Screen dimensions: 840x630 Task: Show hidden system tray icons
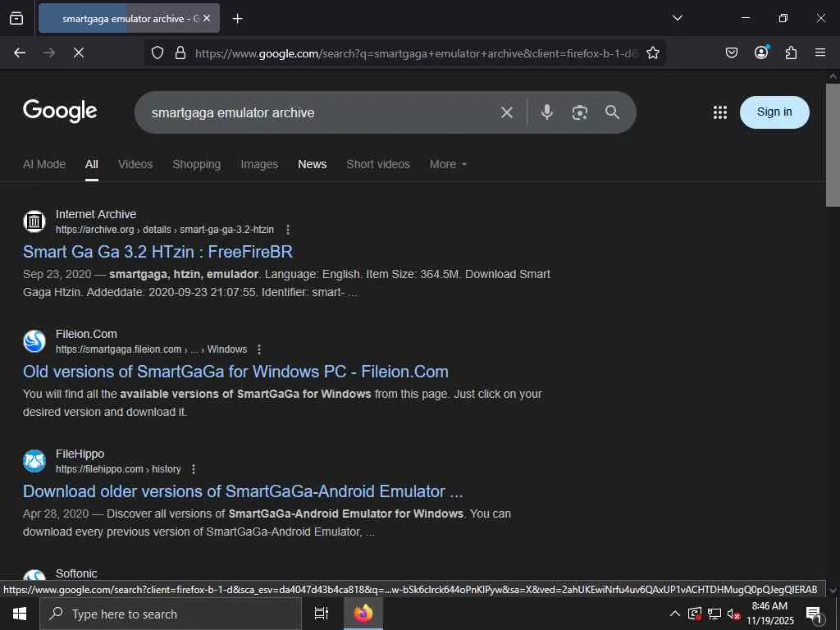click(x=675, y=614)
